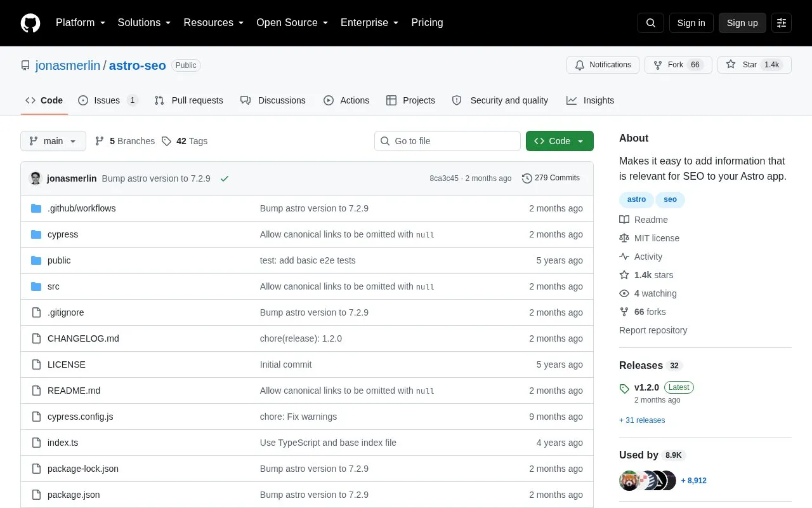The image size is (812, 508).
Task: Open the 5 Branches link
Action: (x=125, y=141)
